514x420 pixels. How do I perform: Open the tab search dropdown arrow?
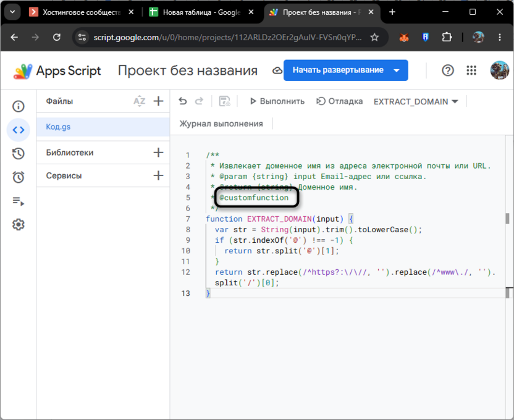[12, 12]
